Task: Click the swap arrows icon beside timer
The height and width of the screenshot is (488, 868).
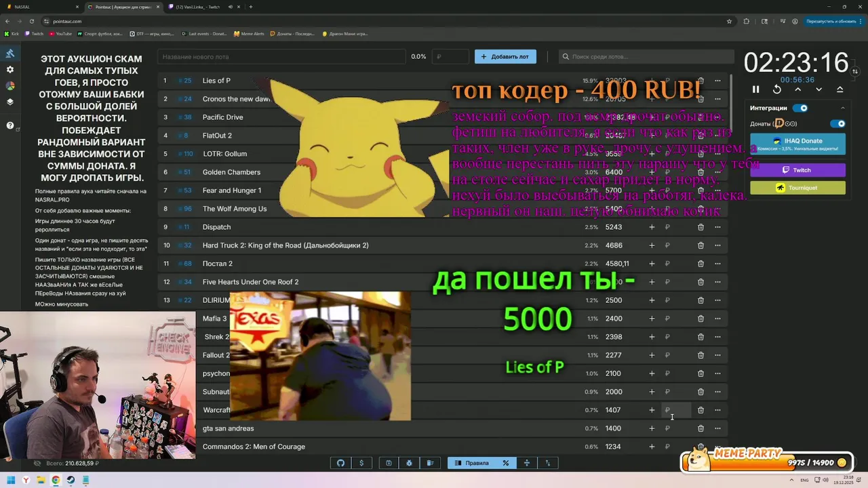Action: click(x=855, y=71)
